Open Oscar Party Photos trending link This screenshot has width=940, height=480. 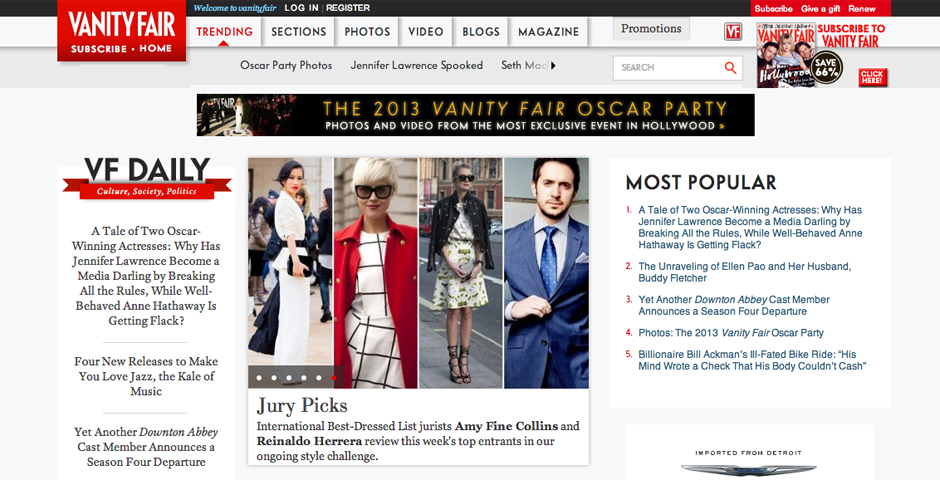point(286,65)
